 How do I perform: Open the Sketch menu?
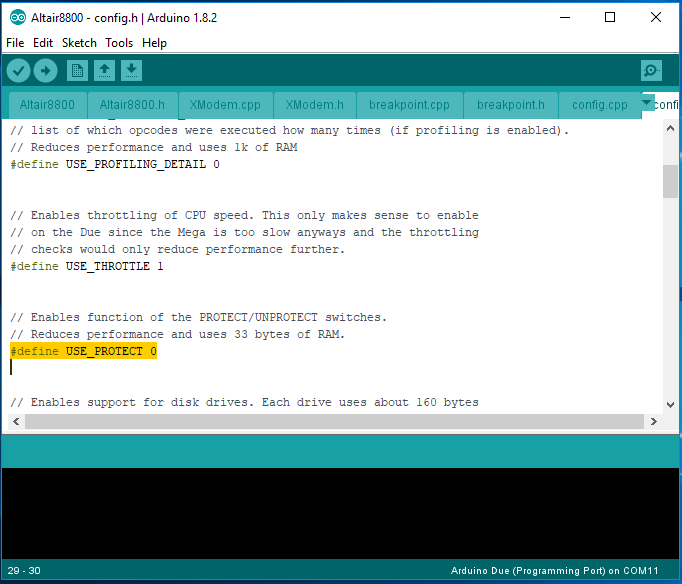pyautogui.click(x=79, y=43)
